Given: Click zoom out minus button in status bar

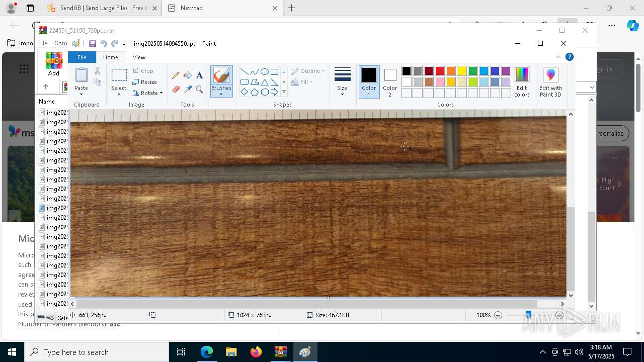Looking at the screenshot, I should pyautogui.click(x=498, y=315).
